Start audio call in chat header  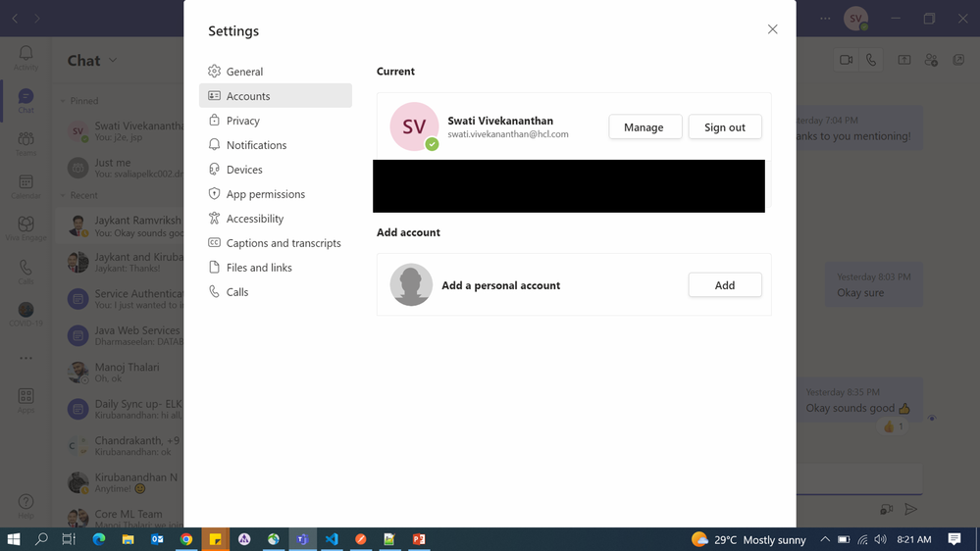pos(871,60)
